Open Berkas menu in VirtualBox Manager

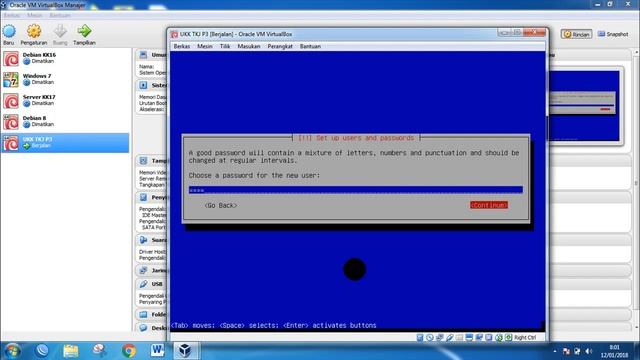tap(11, 16)
